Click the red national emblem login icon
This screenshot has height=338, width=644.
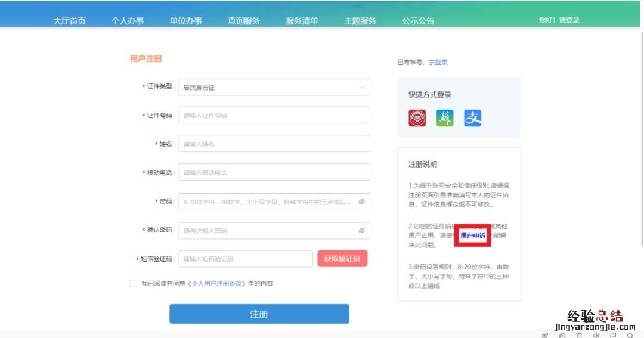[417, 118]
